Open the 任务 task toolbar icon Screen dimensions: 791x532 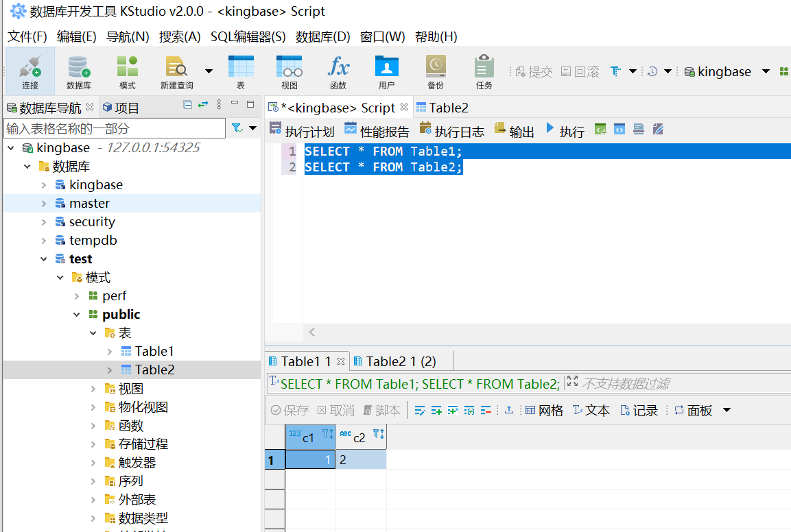coord(484,71)
